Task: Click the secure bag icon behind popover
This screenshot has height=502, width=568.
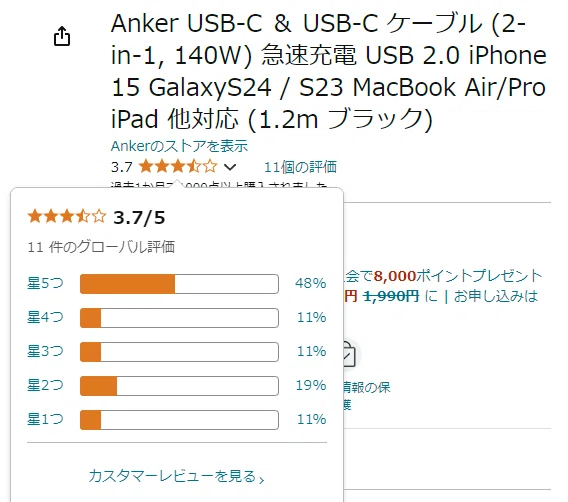Action: click(x=349, y=354)
